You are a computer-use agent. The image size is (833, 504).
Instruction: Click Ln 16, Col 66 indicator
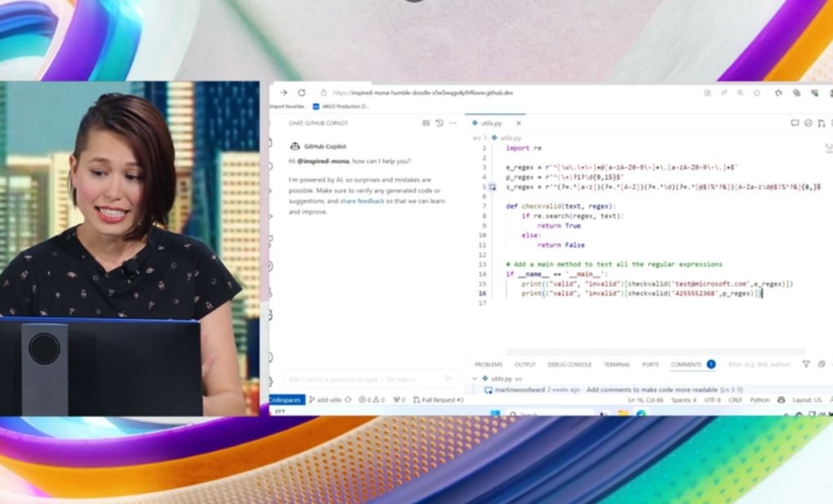coord(645,400)
